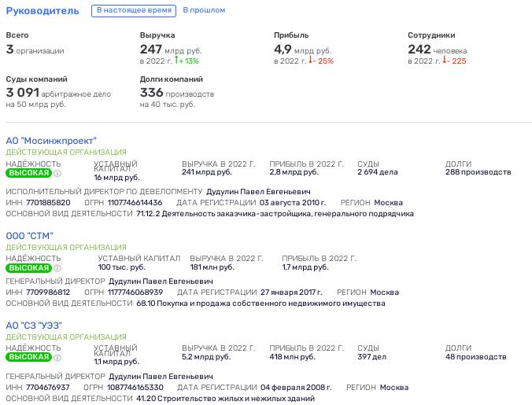532x405 pixels.
Task: Open АО "СЗ "УЭЗ" organization link
Action: point(34,326)
